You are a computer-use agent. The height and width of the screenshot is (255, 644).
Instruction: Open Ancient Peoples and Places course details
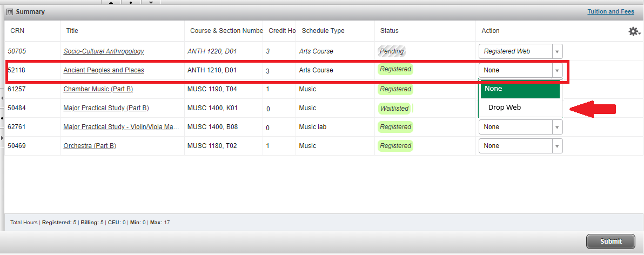pos(104,70)
